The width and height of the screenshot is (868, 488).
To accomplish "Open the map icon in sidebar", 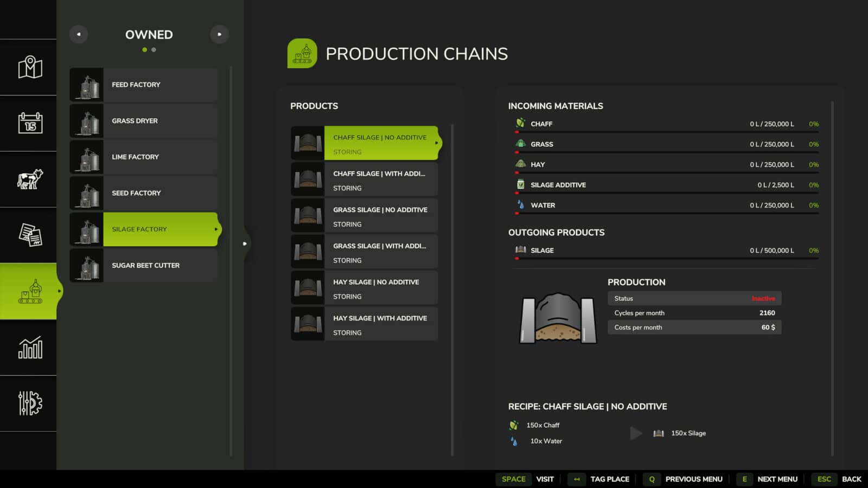I will click(x=30, y=67).
